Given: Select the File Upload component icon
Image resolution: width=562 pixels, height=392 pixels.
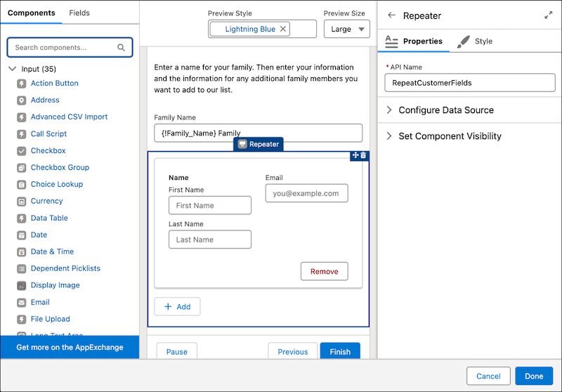Looking at the screenshot, I should 21,320.
